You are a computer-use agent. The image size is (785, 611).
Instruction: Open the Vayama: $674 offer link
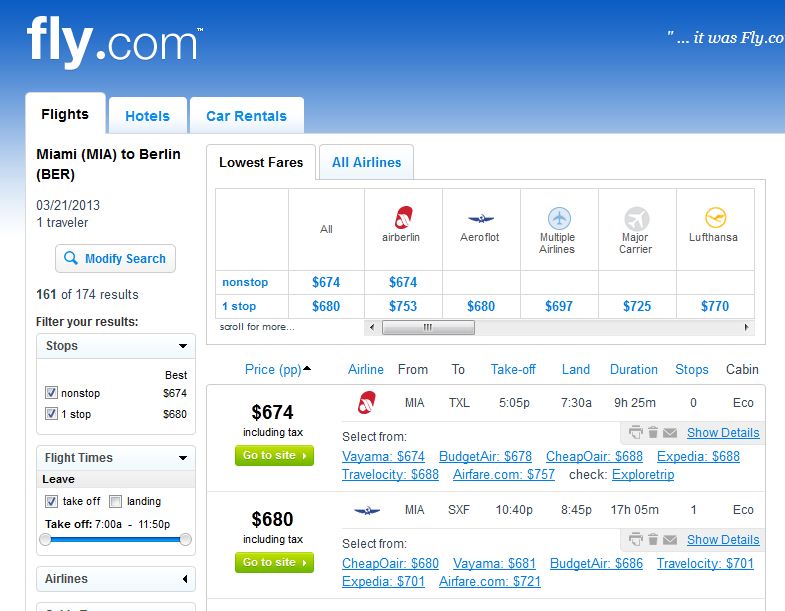(x=383, y=456)
